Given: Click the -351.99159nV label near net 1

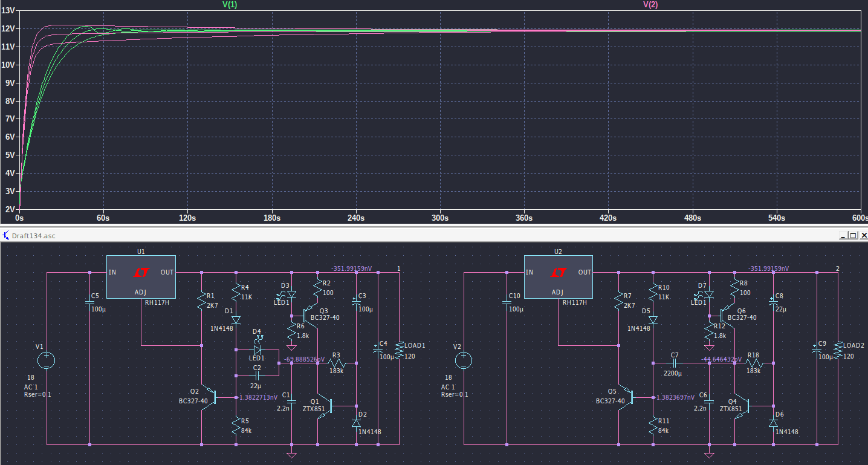Looking at the screenshot, I should 352,268.
